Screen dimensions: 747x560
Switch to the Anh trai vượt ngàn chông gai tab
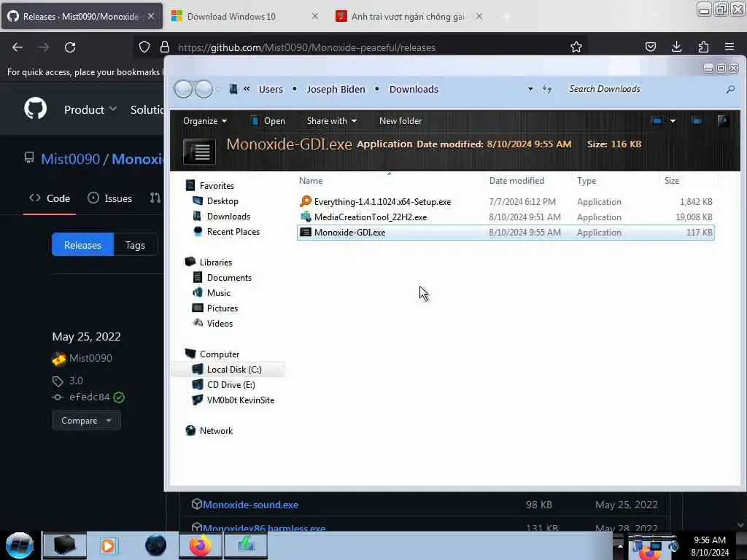point(409,16)
